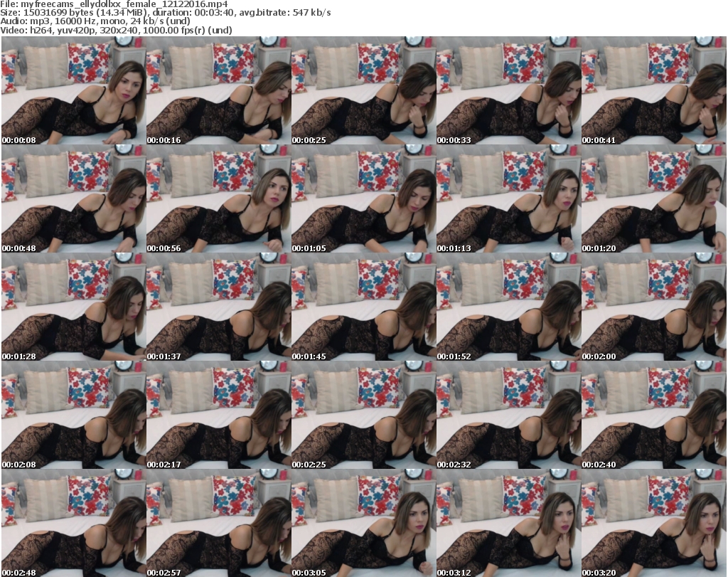This screenshot has width=728, height=577.
Task: Click the Audio: mp3 info line
Action: click(x=95, y=21)
